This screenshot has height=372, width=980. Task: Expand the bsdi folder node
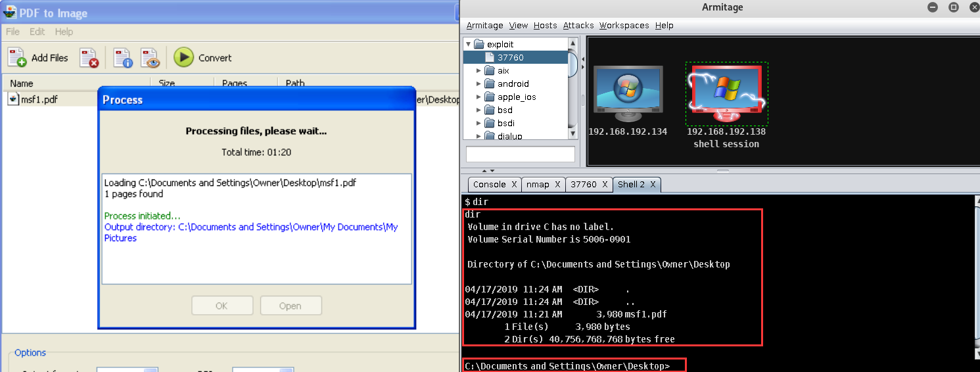[478, 123]
